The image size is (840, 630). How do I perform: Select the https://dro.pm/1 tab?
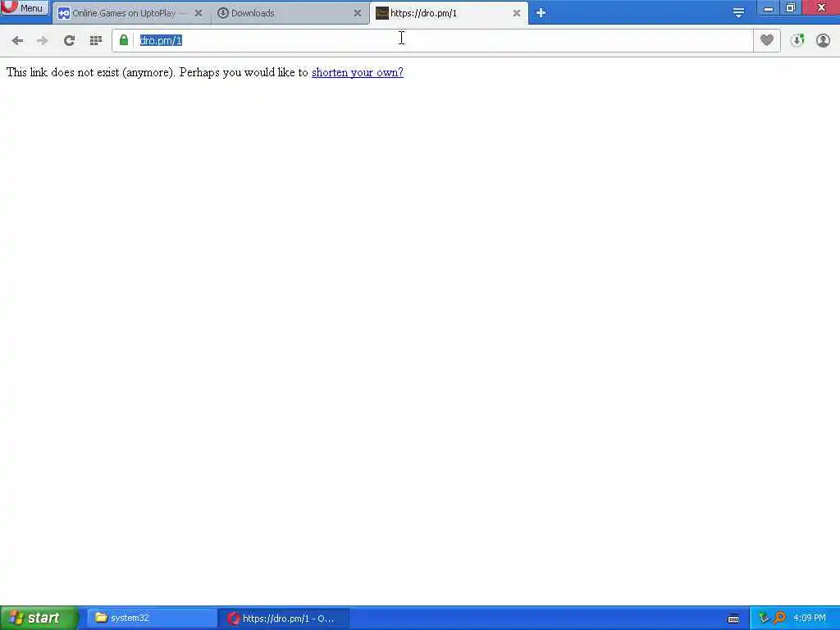(449, 13)
